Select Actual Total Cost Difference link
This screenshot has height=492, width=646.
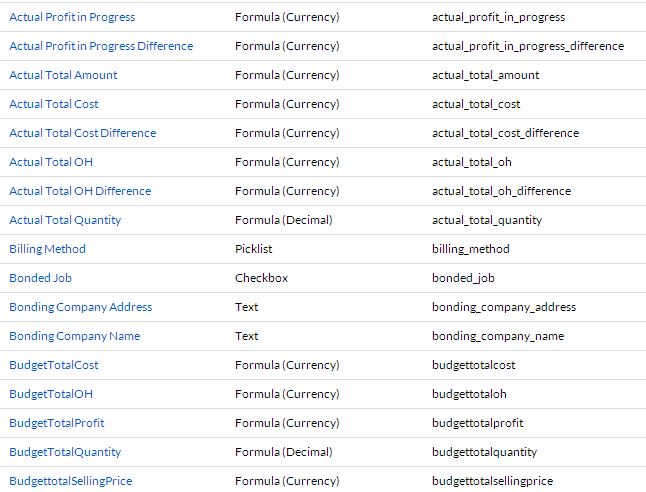pos(82,133)
